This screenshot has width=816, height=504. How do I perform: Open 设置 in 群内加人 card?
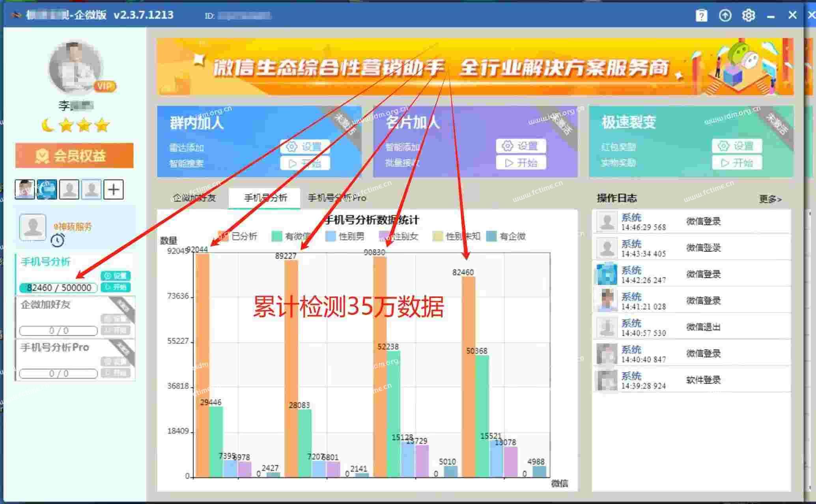pyautogui.click(x=305, y=147)
